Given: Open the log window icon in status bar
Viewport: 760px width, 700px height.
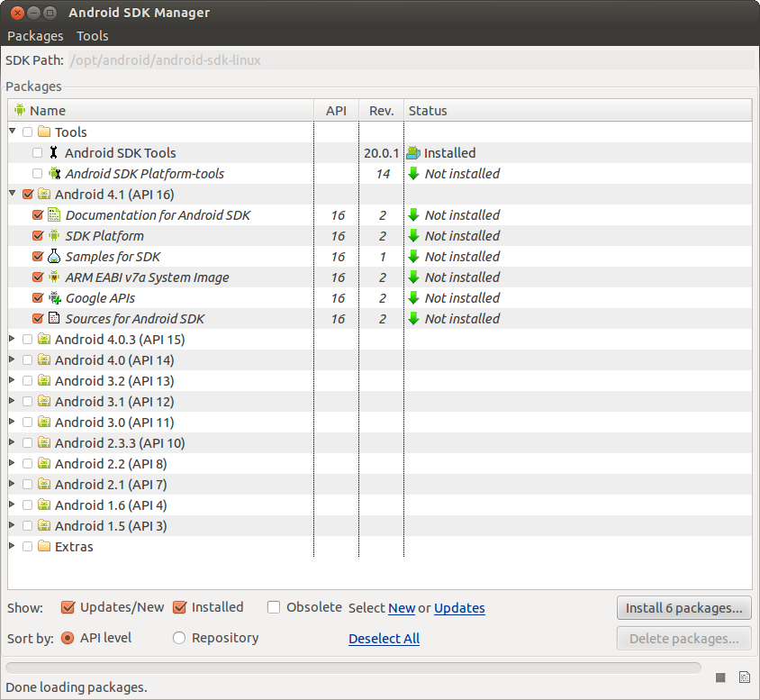Looking at the screenshot, I should pyautogui.click(x=745, y=677).
